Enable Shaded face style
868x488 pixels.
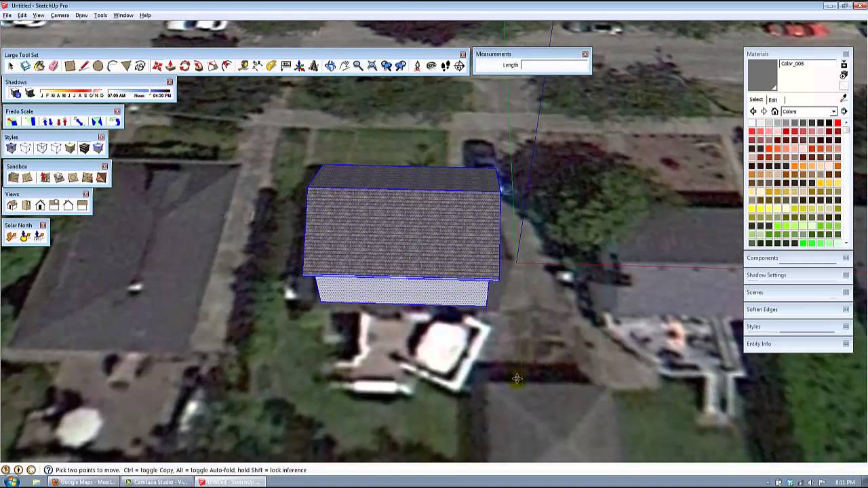(x=71, y=148)
